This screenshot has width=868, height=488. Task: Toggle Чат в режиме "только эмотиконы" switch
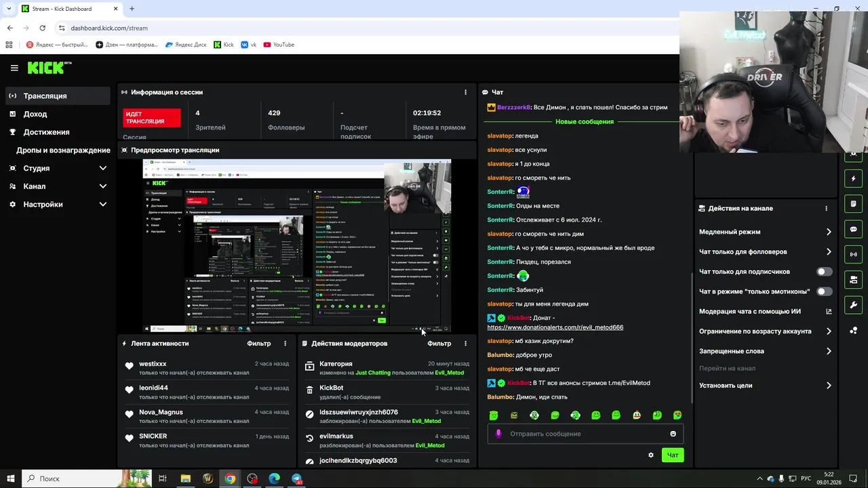pyautogui.click(x=824, y=291)
